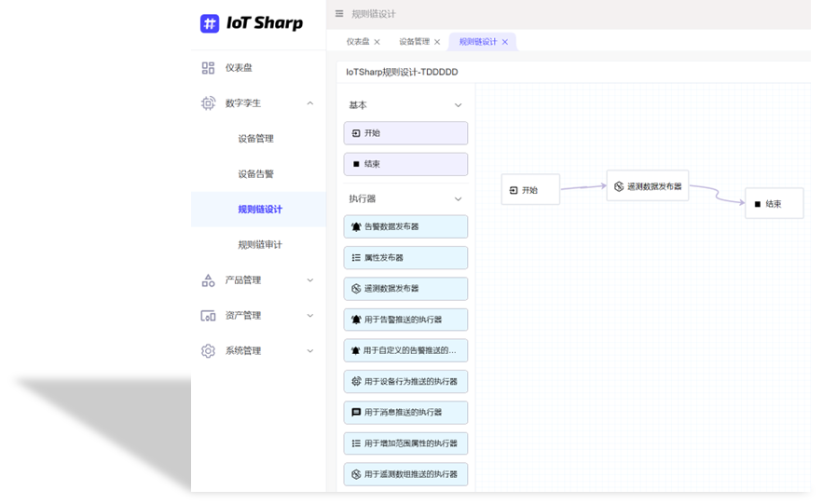This screenshot has width=823, height=504.
Task: Click the shapes icon beside 产品管理
Action: tap(209, 280)
